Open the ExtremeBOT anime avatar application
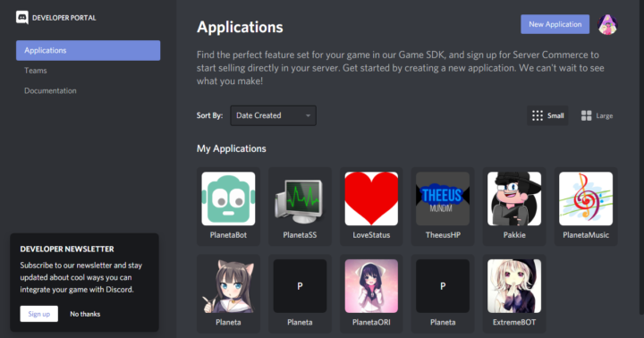The width and height of the screenshot is (644, 338). pyautogui.click(x=514, y=286)
